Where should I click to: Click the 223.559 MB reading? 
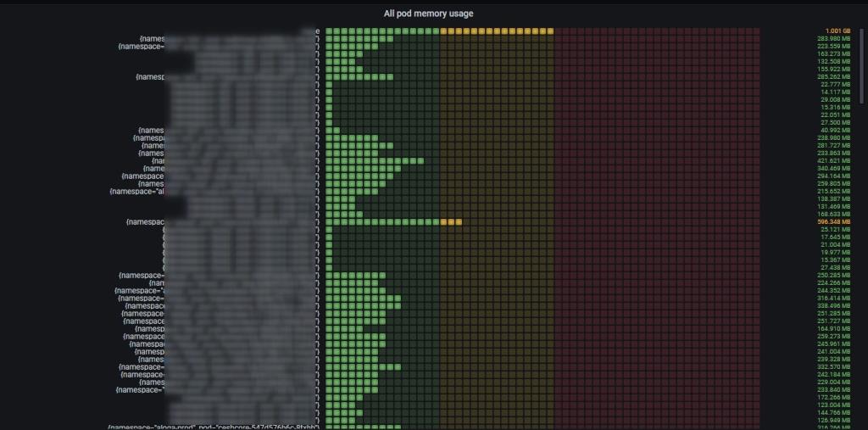click(834, 47)
